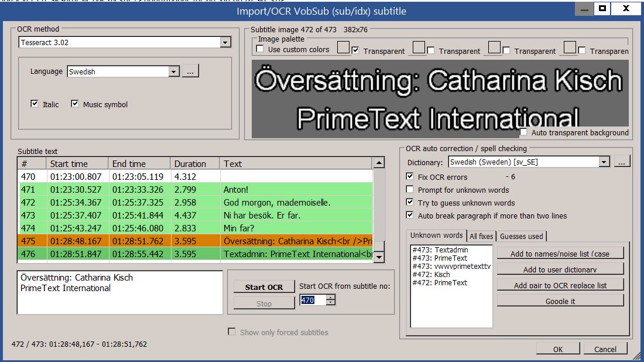
Task: Toggle Fix OCR errors checkbox
Action: click(x=409, y=176)
